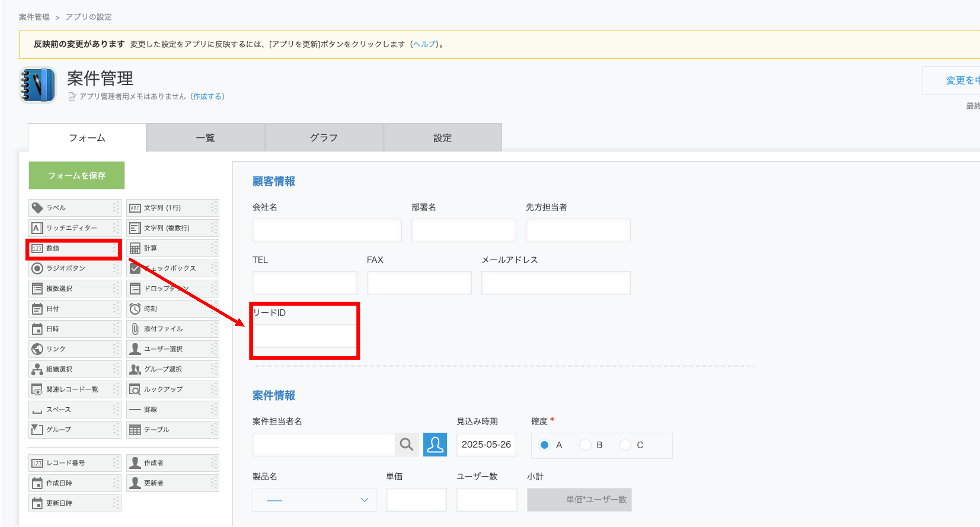Select the 組織選択 field icon
The width and height of the screenshot is (980, 527).
[x=37, y=369]
